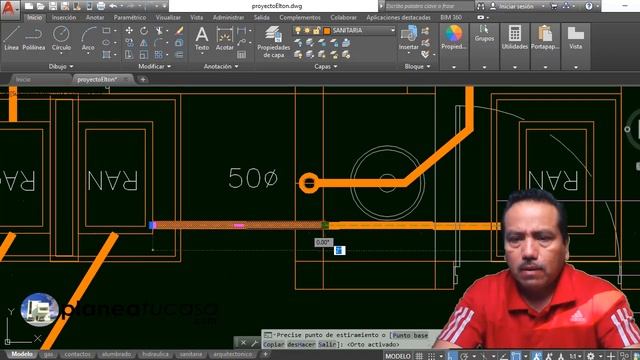Activate the Stretch (Estirar) tool
The width and height of the screenshot is (640, 360).
coord(129,54)
